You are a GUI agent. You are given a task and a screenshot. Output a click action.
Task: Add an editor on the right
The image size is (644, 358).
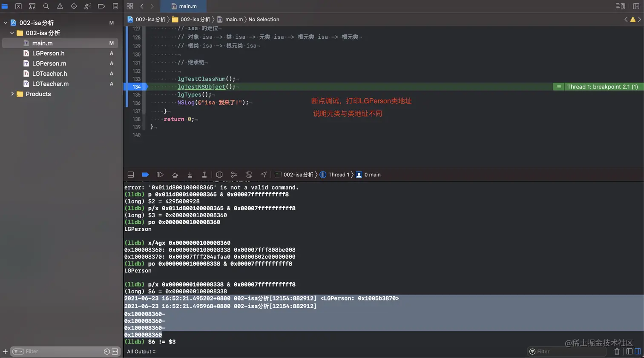click(636, 6)
